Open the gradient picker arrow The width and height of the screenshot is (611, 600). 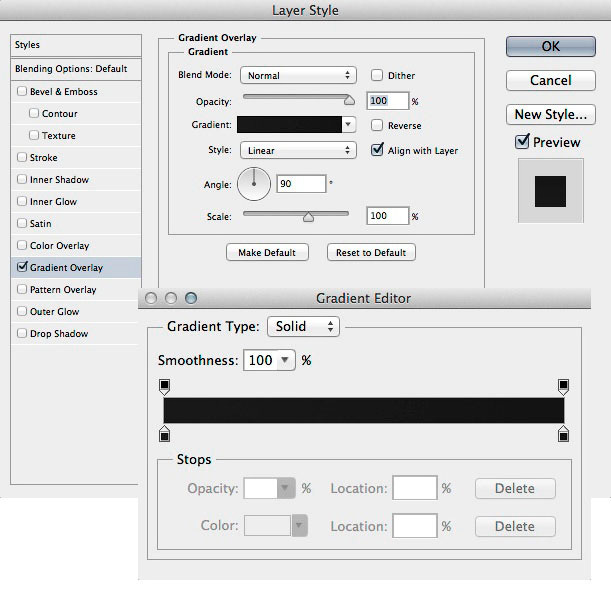click(x=348, y=125)
